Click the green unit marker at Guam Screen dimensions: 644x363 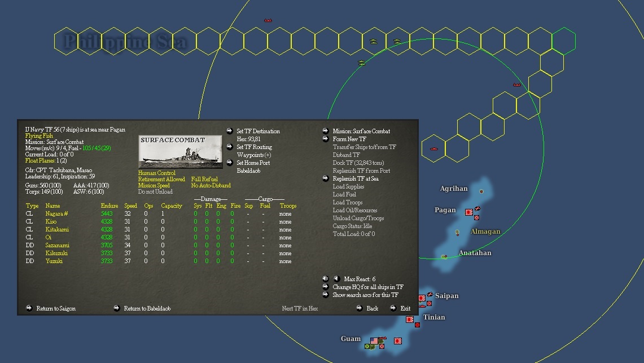click(367, 347)
